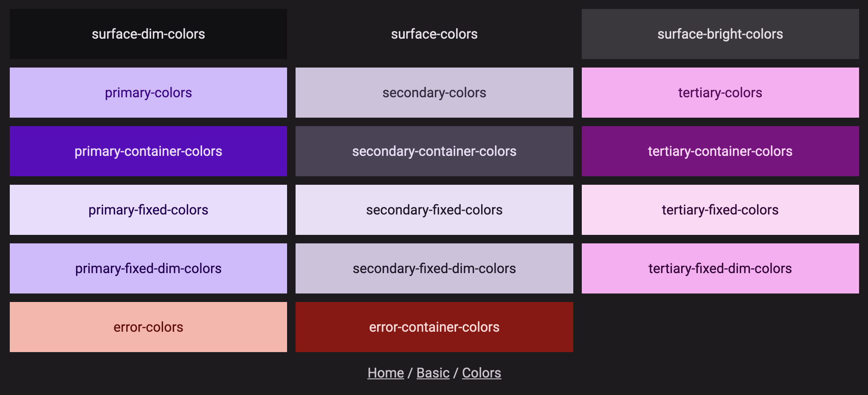Click the secondary-colors swatch

coord(434,93)
